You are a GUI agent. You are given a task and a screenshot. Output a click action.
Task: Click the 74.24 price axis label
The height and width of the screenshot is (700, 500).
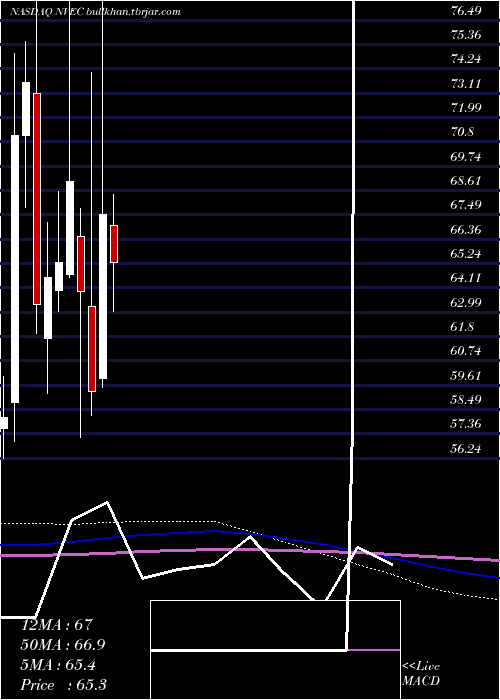(466, 59)
